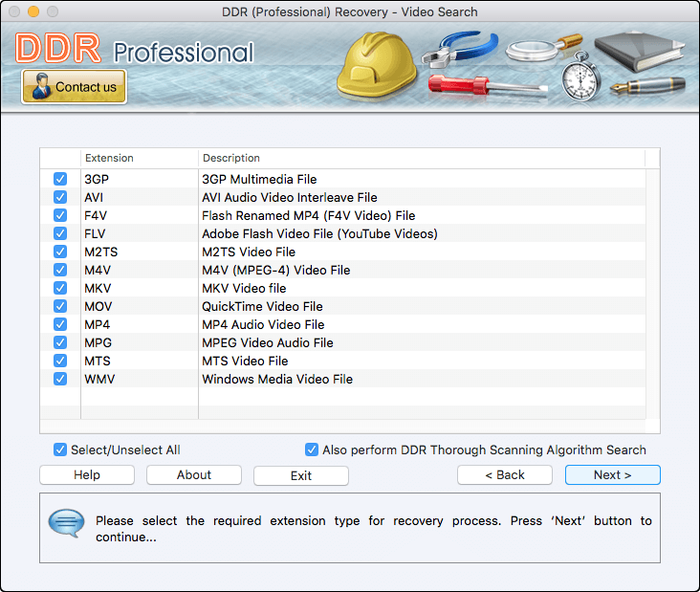Toggle the MTS extension checkbox
Viewport: 700px width, 592px height.
point(60,361)
